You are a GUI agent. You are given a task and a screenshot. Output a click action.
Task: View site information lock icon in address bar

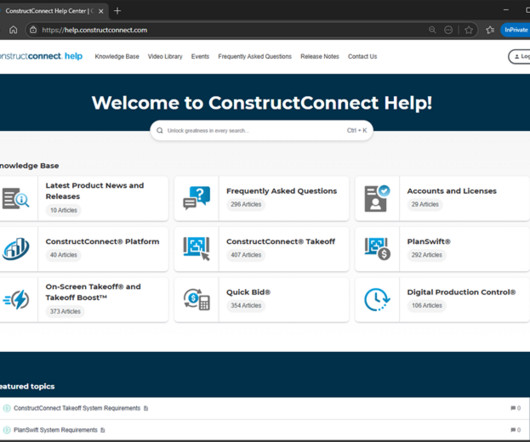(x=33, y=30)
